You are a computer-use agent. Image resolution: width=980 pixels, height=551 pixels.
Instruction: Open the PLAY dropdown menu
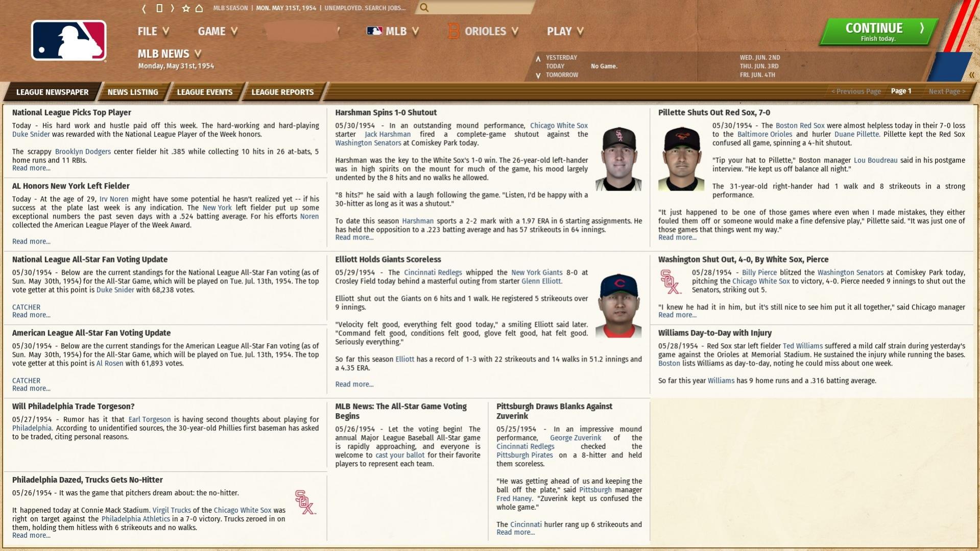tap(565, 31)
